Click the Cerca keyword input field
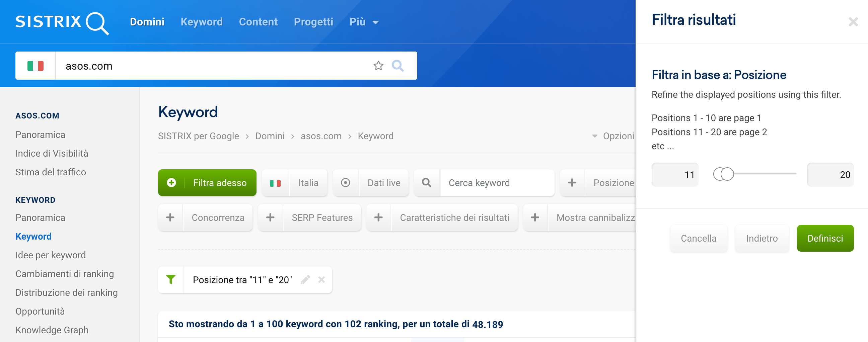 pos(497,182)
